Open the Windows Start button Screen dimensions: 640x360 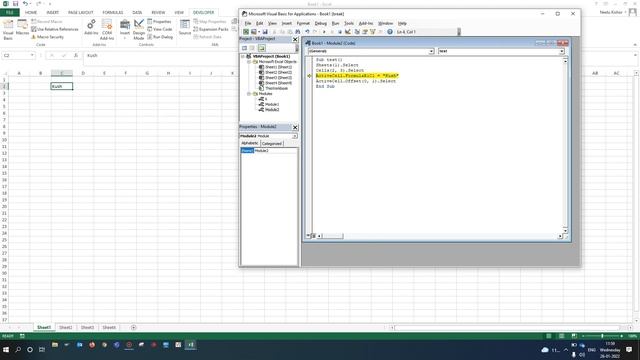6,349
